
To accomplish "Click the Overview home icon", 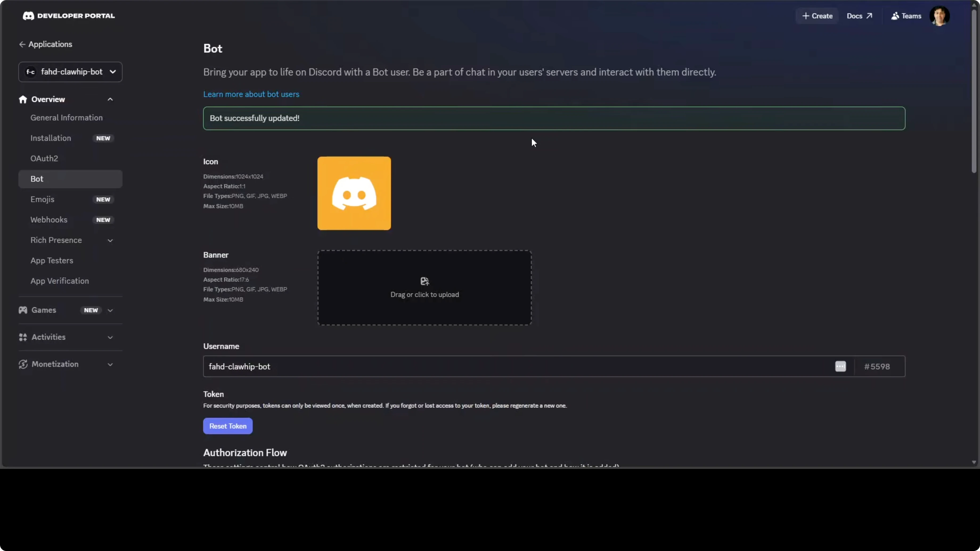I will pyautogui.click(x=23, y=99).
